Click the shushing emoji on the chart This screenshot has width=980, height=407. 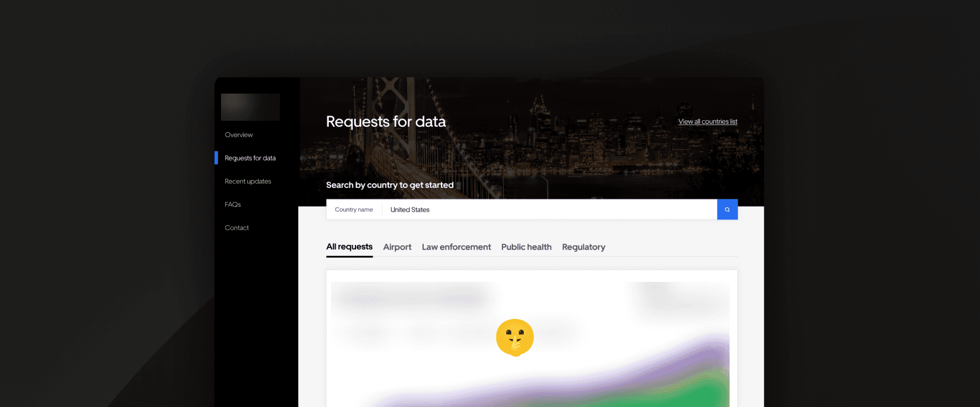[x=515, y=337]
